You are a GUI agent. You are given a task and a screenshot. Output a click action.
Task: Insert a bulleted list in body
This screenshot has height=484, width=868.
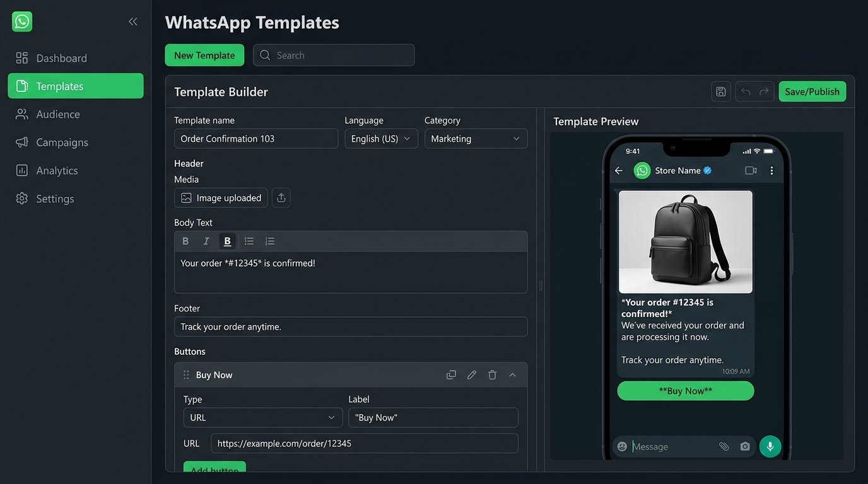point(249,241)
